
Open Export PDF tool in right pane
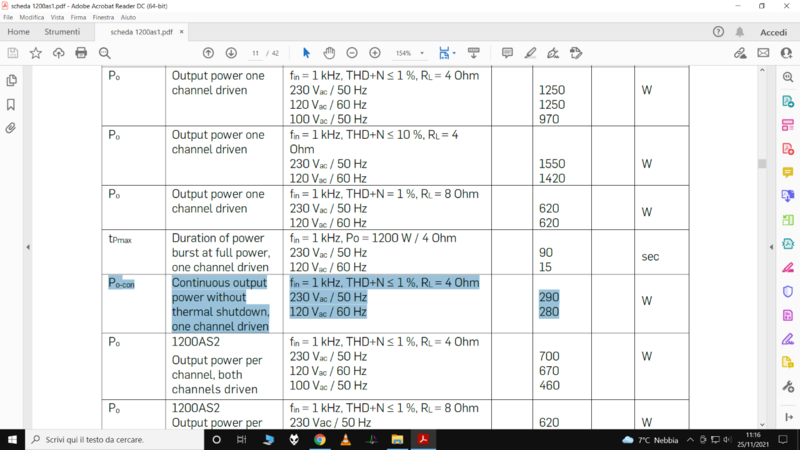pos(788,101)
